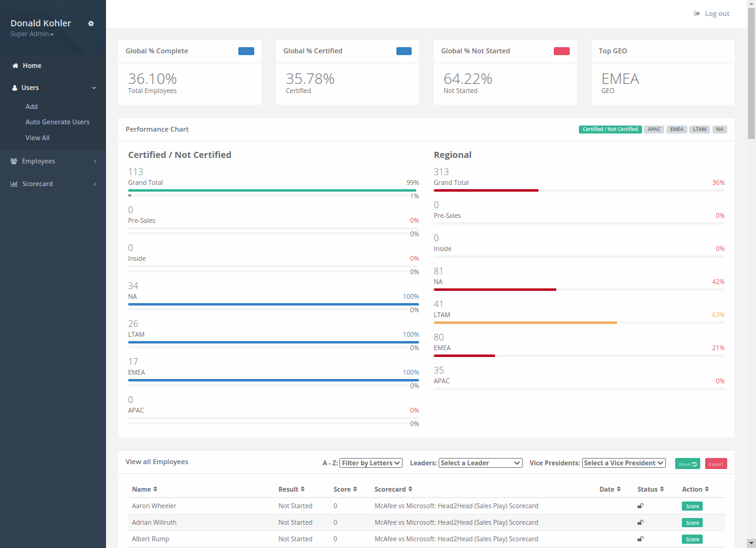Switch to the NA chart tab
Screen dimensions: 756x548
pyautogui.click(x=720, y=129)
